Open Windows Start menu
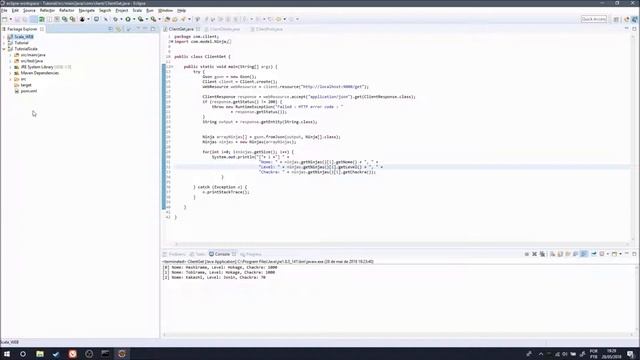 tap(7, 354)
